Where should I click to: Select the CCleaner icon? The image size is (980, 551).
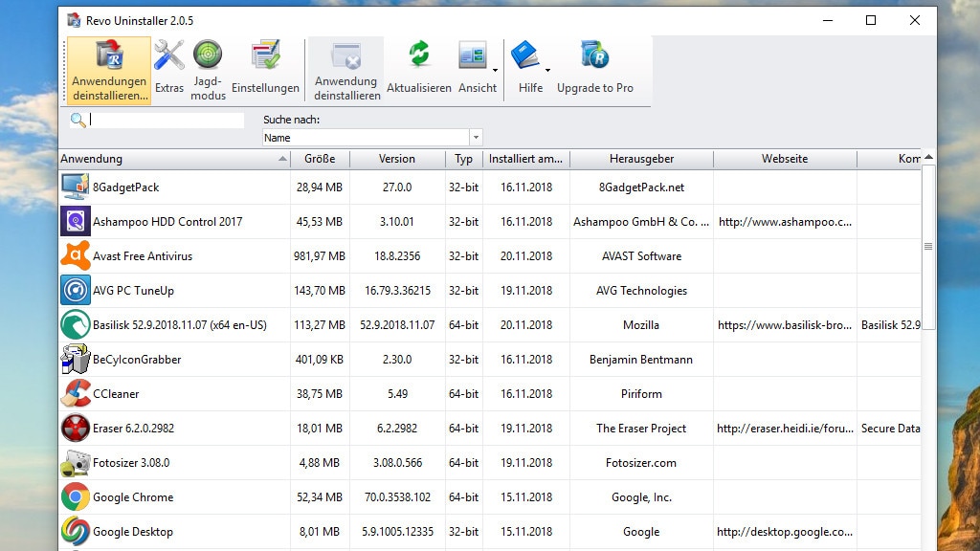pos(75,393)
